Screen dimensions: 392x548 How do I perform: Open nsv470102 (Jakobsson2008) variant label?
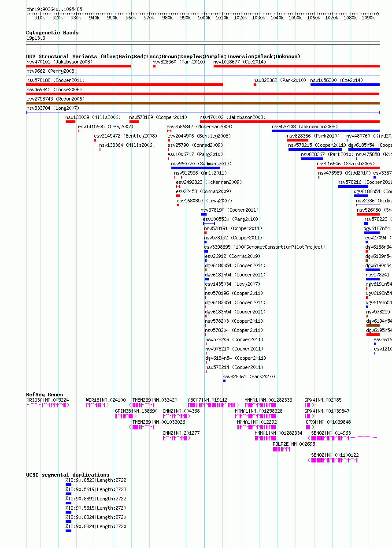pos(233,117)
